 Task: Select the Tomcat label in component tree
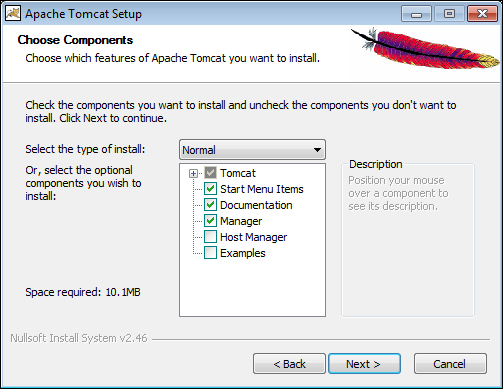tap(238, 173)
